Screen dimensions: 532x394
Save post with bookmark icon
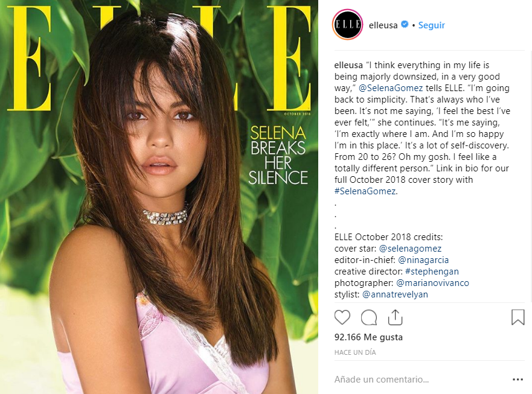tap(518, 317)
